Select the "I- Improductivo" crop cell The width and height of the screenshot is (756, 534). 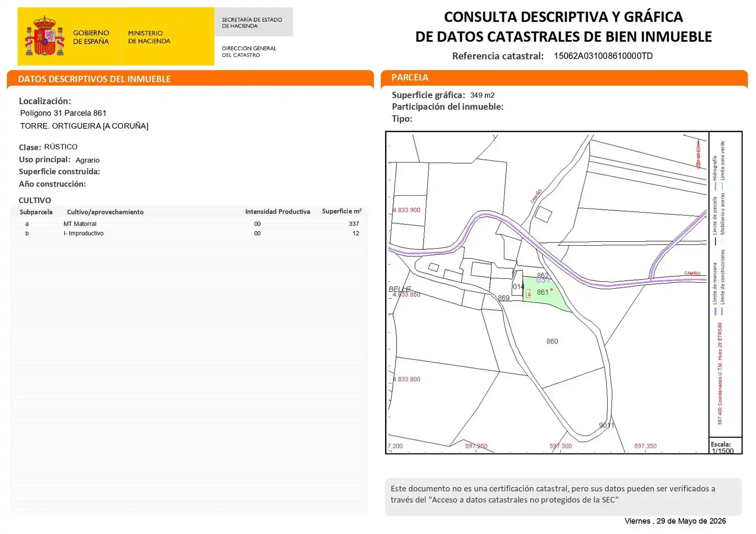pyautogui.click(x=84, y=233)
